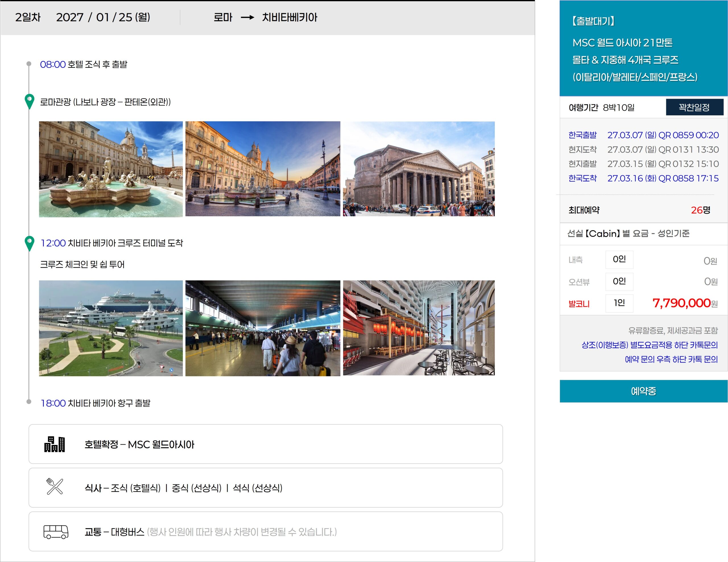Viewport: 728px width, 562px height.
Task: Click the green map pin beside 12:00 치비타 베키아
Action: 30,244
